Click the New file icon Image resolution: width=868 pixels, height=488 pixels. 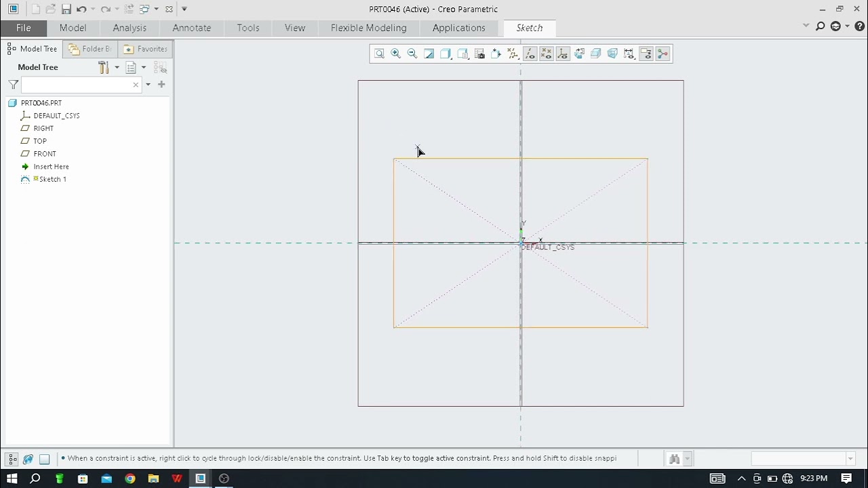[36, 9]
